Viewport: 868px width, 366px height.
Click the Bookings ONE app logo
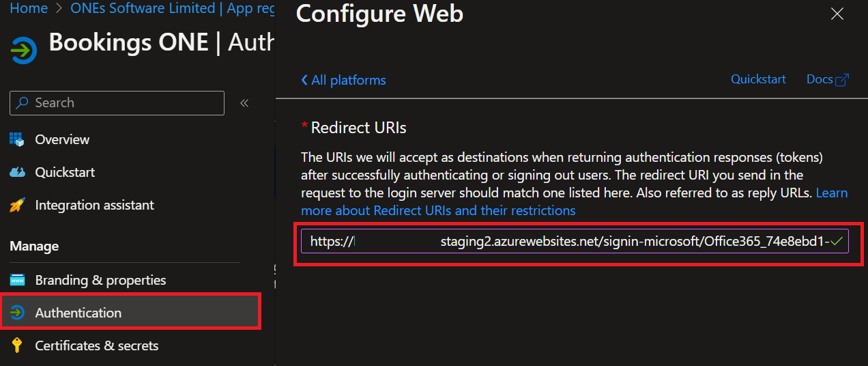[23, 51]
